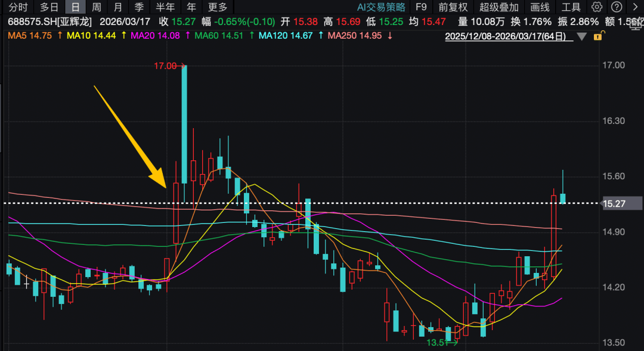
Task: Click the right chevron to show more tools
Action: [634, 7]
